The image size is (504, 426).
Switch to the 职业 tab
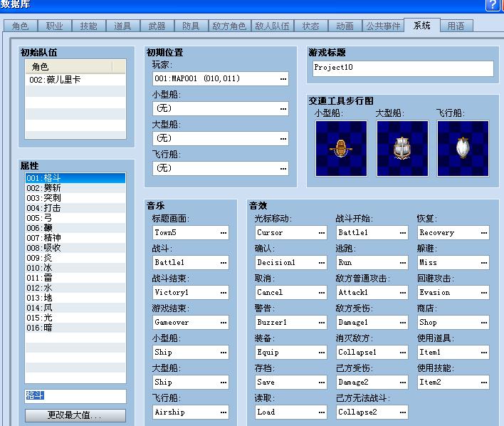(54, 26)
